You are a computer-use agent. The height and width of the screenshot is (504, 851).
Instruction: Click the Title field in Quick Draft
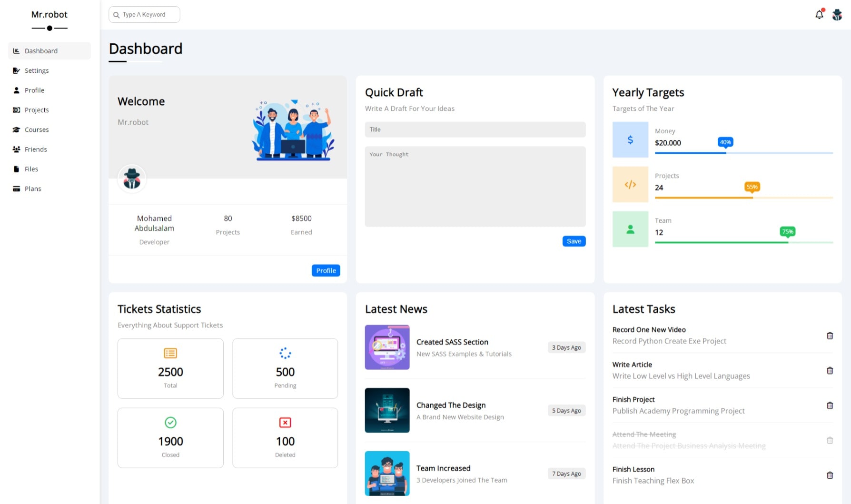click(x=475, y=129)
